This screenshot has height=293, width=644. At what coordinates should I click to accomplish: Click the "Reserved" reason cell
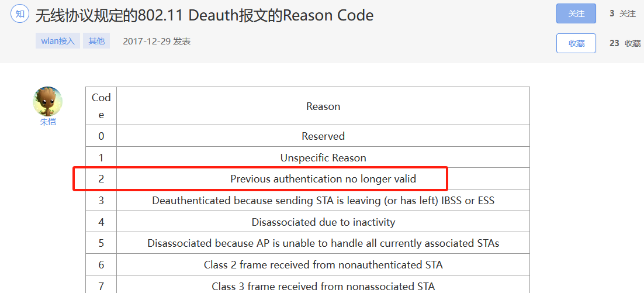[x=323, y=136]
